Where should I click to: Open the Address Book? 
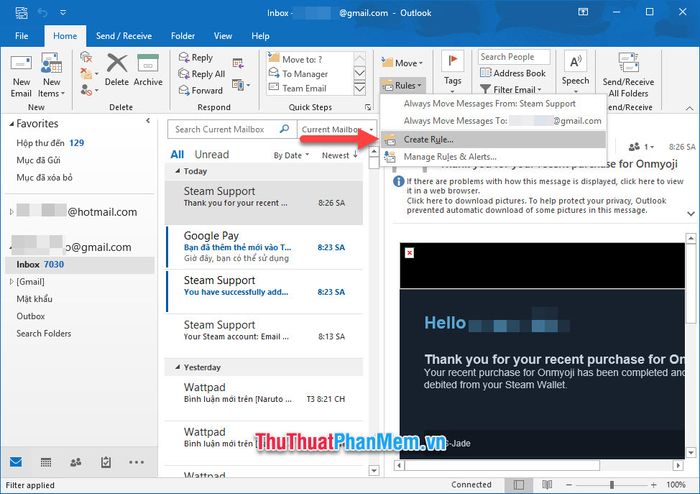[513, 73]
